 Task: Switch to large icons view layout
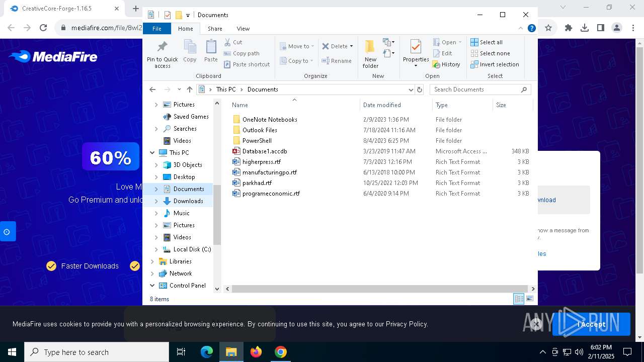[530, 299]
